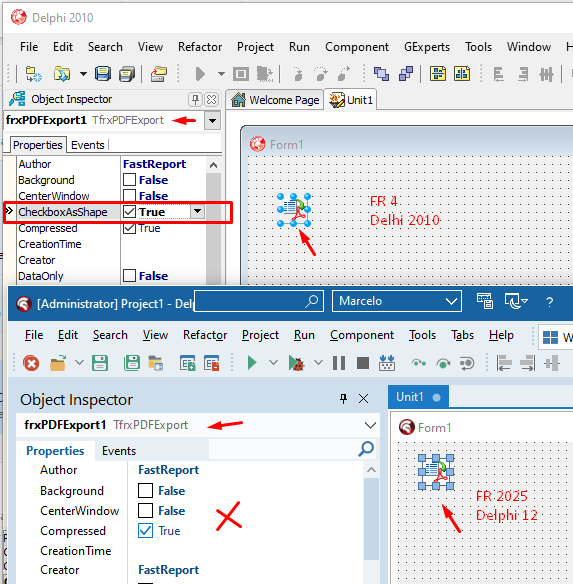The image size is (573, 584).
Task: Open dropdown next to Delphi 12 debug run icon
Action: pyautogui.click(x=318, y=362)
